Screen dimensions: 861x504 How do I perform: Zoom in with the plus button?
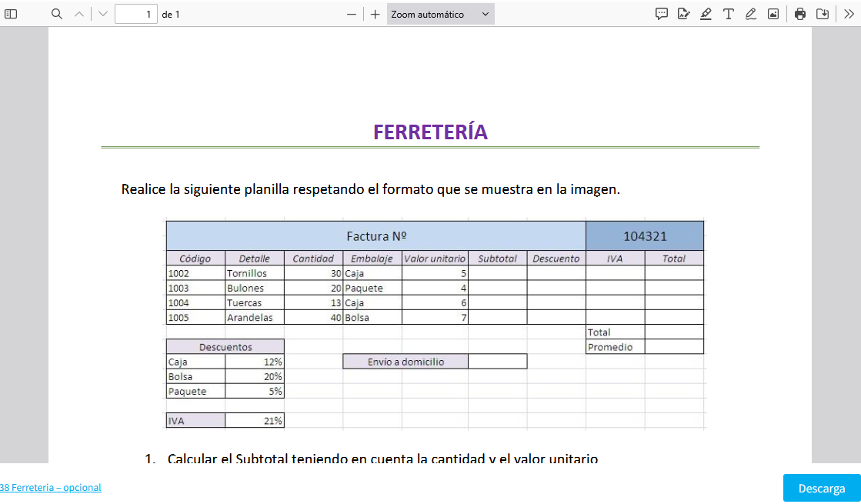375,14
